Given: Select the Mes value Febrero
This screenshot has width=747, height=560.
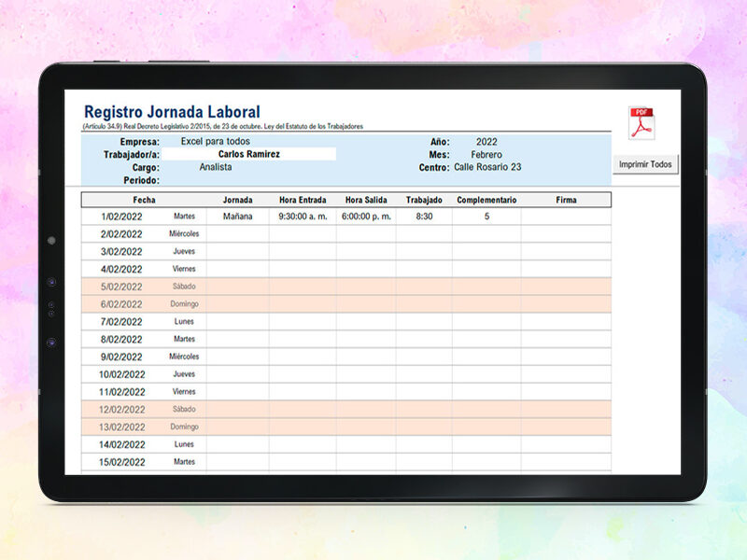Looking at the screenshot, I should pyautogui.click(x=486, y=155).
